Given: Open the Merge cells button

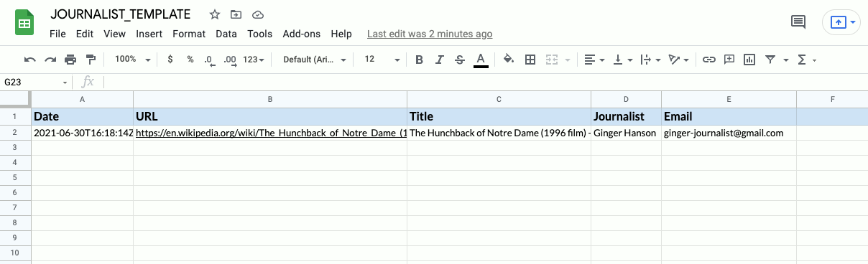Looking at the screenshot, I should 552,60.
